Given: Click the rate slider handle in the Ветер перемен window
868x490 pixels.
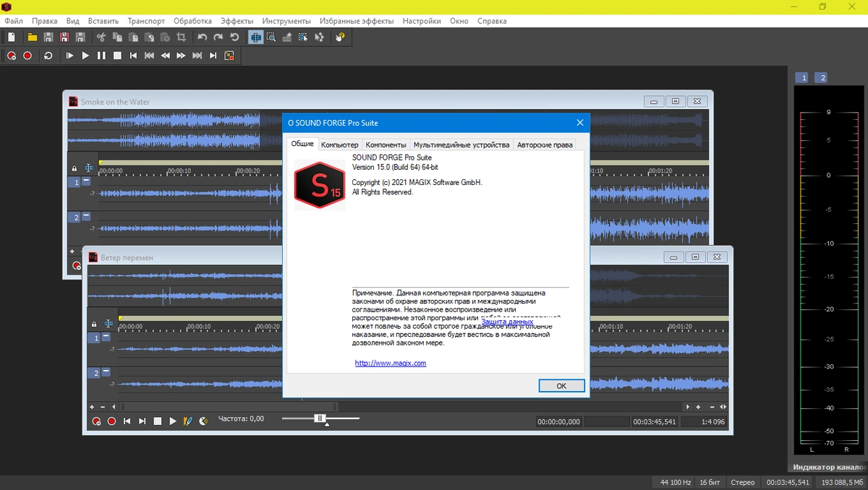Looking at the screenshot, I should tap(320, 418).
